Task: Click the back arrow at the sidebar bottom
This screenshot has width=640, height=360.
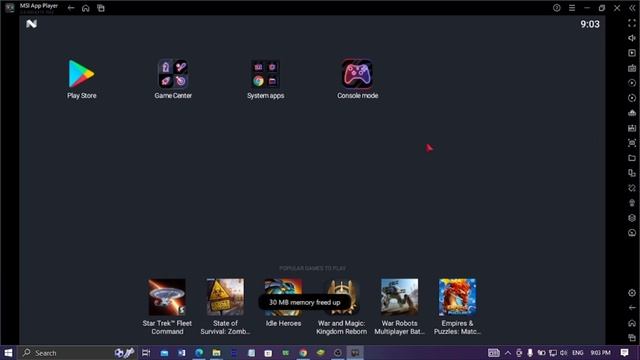Action: click(x=632, y=308)
